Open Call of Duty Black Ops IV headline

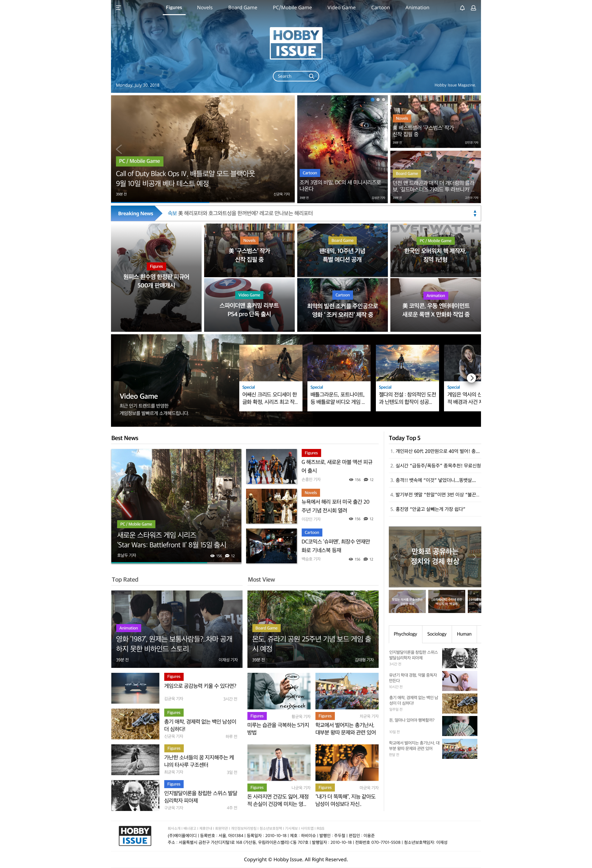pyautogui.click(x=185, y=179)
